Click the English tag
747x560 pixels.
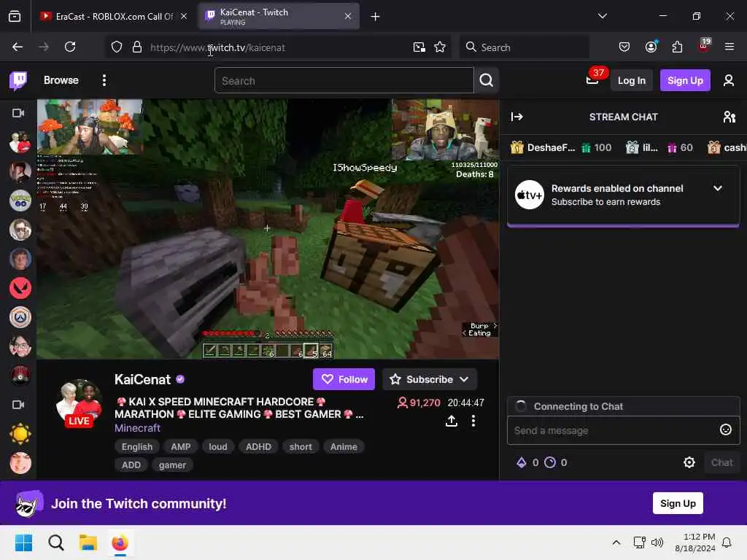[136, 447]
